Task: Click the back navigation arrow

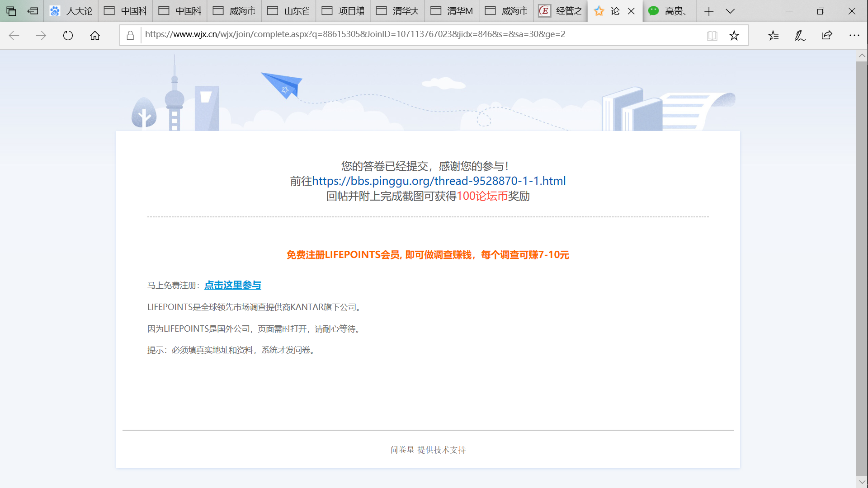Action: (14, 35)
